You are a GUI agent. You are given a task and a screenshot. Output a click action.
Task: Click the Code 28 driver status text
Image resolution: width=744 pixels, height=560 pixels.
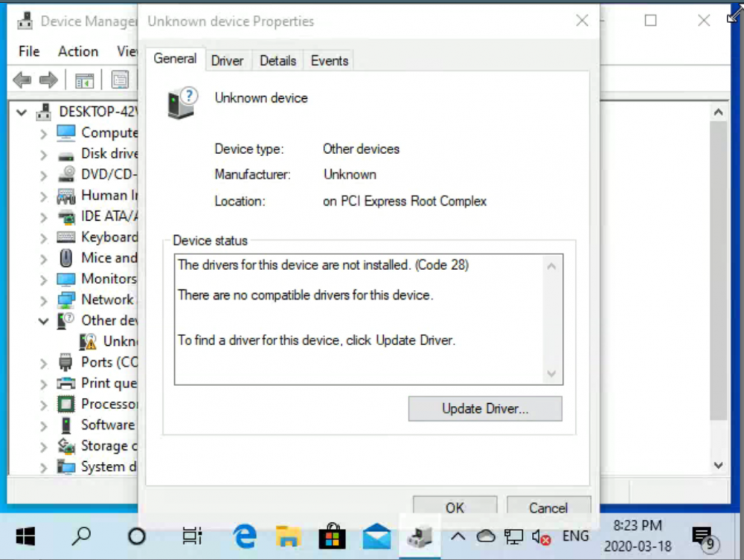[323, 265]
